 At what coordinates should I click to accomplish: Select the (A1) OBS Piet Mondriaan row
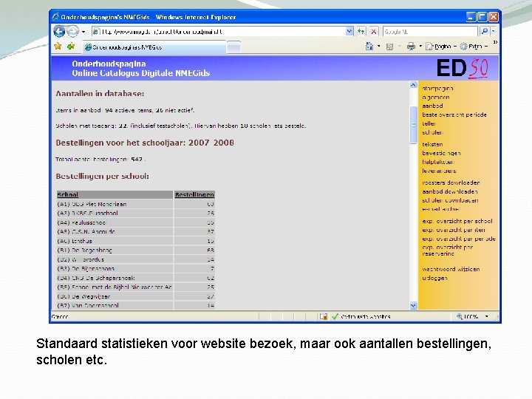tap(136, 204)
